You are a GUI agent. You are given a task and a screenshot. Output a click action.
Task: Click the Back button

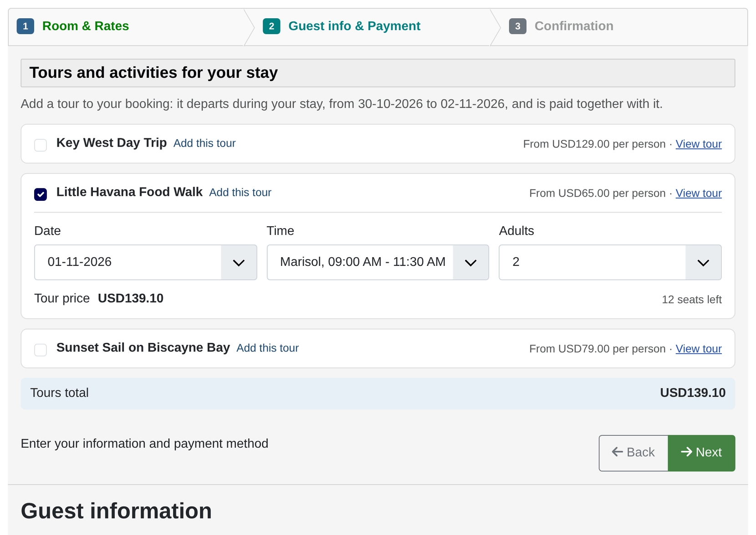click(x=633, y=453)
